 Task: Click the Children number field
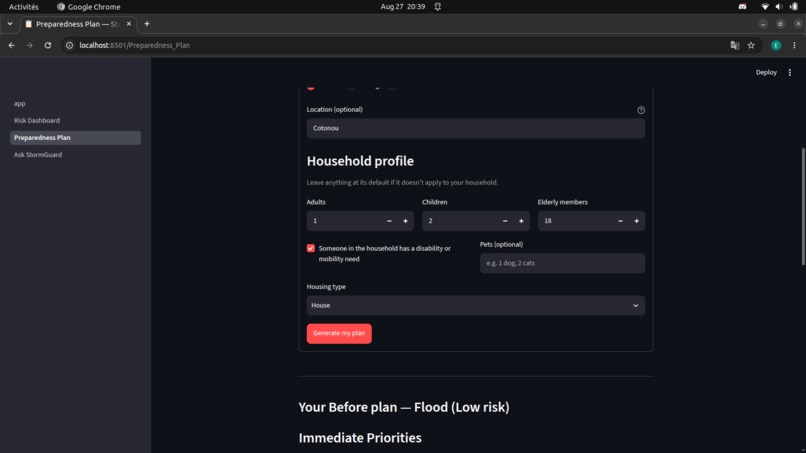coord(460,221)
